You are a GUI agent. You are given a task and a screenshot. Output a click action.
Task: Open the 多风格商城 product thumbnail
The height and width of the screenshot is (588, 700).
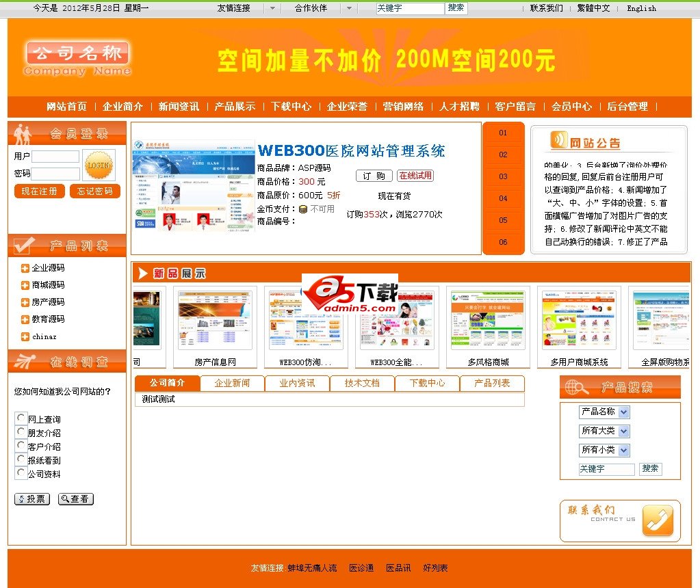[488, 320]
